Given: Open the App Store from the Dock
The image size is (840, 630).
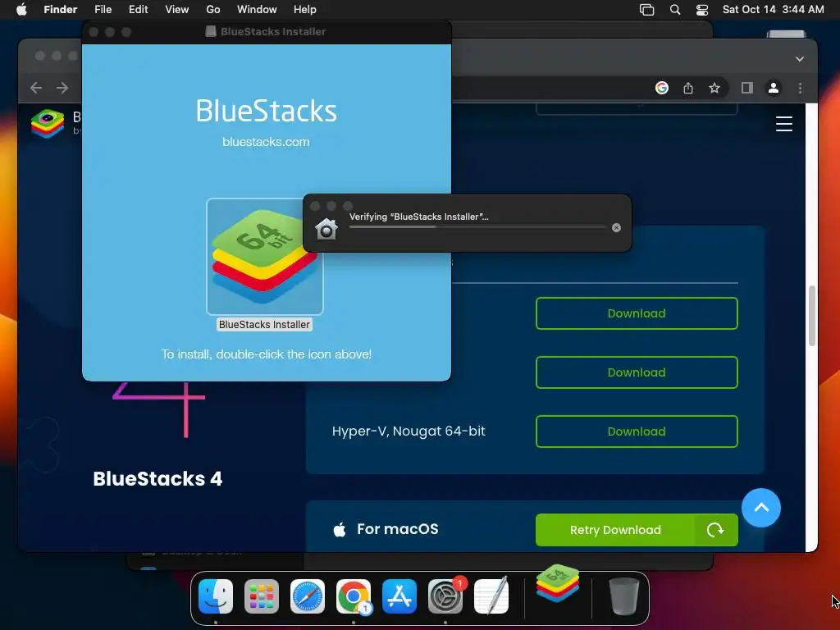Looking at the screenshot, I should (399, 596).
